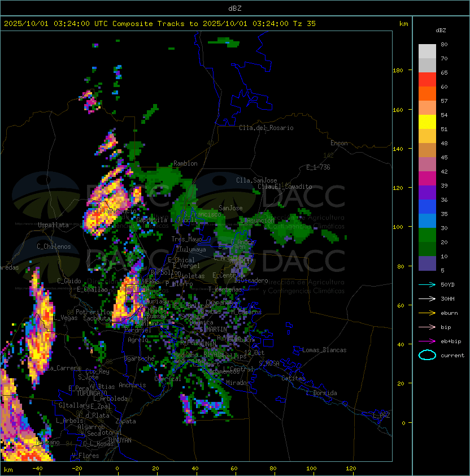Click the 'La_Carrera' map label

tap(64, 368)
